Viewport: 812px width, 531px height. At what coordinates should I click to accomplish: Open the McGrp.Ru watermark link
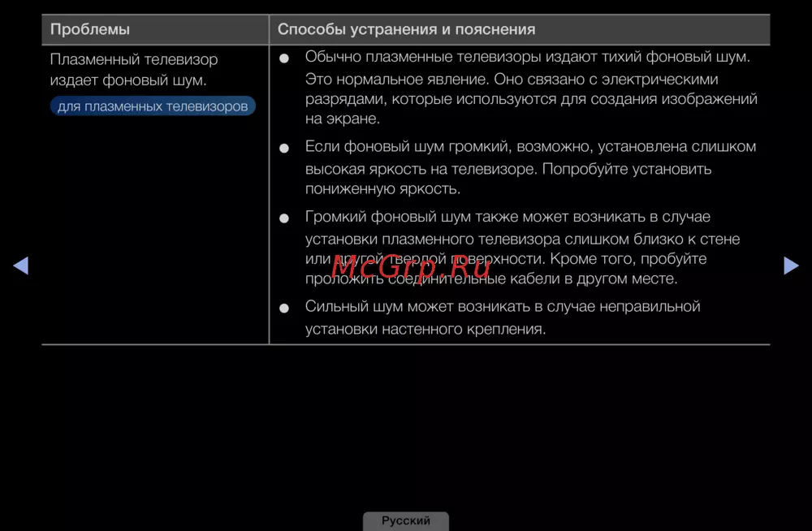(411, 265)
